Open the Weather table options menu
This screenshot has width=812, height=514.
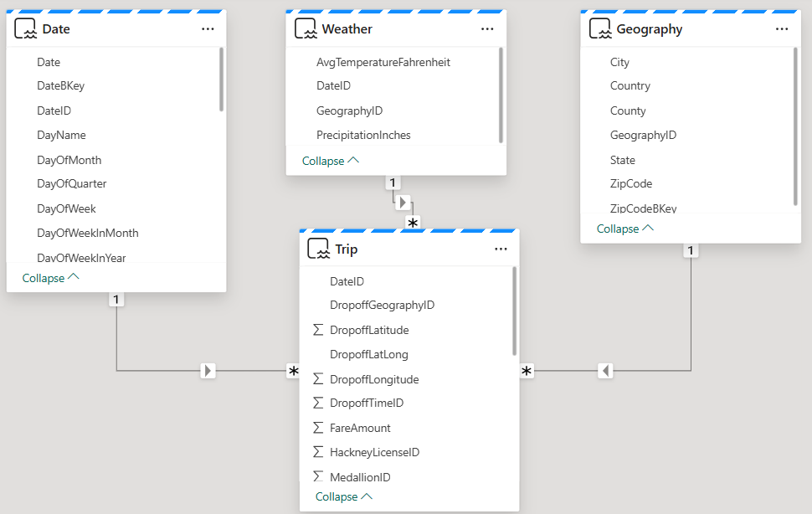[x=487, y=29]
